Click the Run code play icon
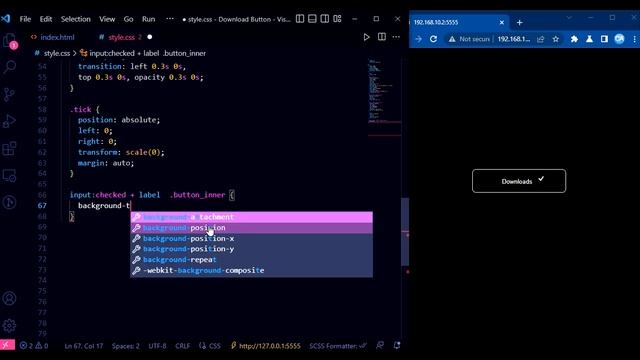Image resolution: width=640 pixels, height=360 pixels. 367,37
